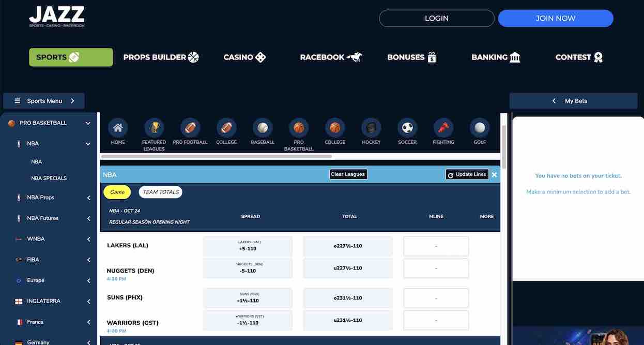Switch to the Team Totals tab
644x345 pixels.
(160, 191)
